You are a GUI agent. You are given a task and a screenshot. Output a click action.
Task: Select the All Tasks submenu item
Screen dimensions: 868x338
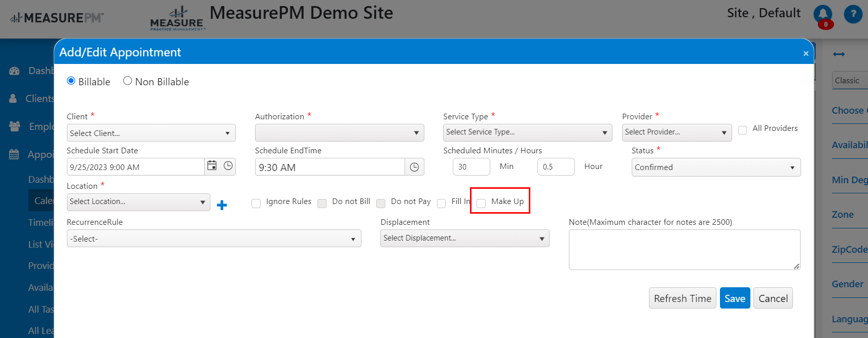click(x=41, y=310)
